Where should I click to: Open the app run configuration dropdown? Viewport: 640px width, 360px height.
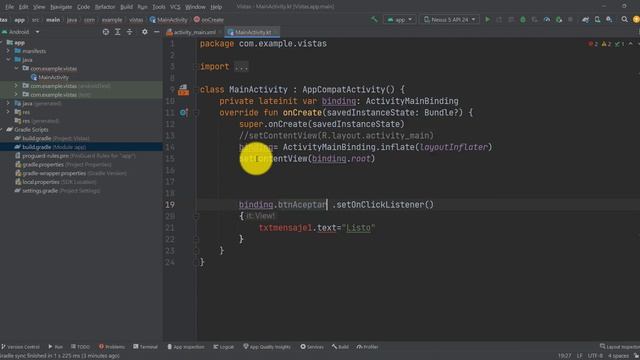pos(400,20)
